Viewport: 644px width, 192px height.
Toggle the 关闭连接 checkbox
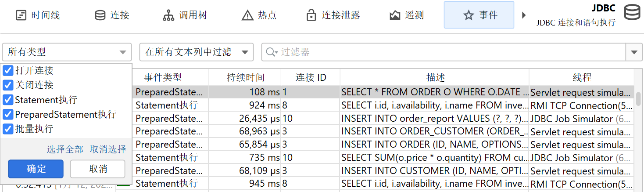[8, 85]
